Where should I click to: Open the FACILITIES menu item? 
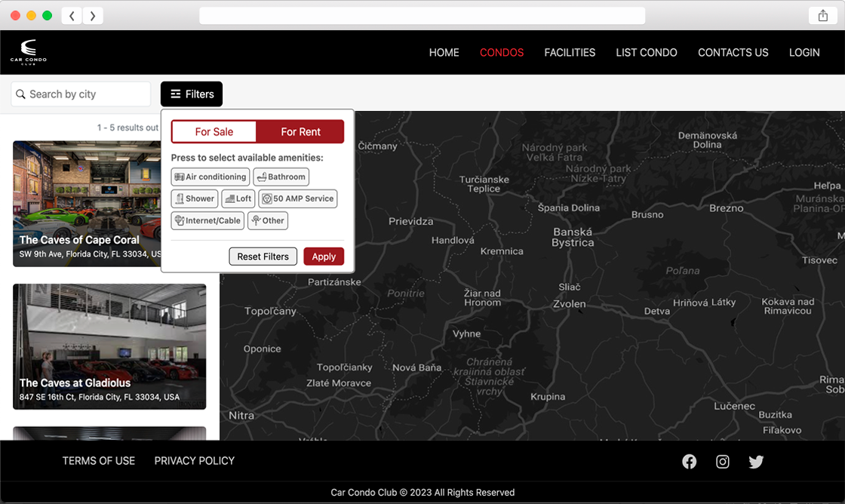point(570,53)
